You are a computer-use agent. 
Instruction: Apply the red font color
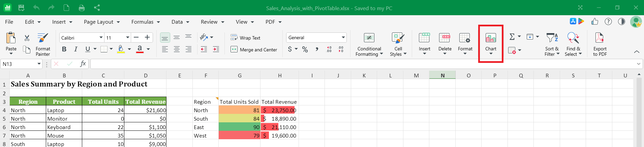140,49
